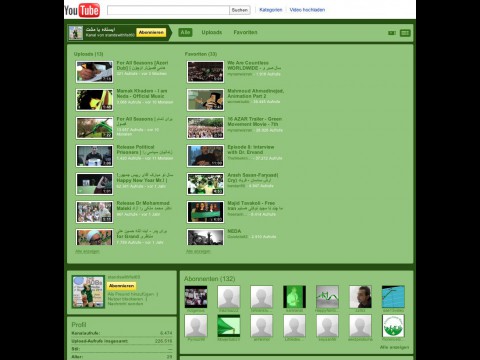Screen dimensions: 480x360
Task: Click the Abonnieren button beside the profile picture
Action: tap(122, 286)
